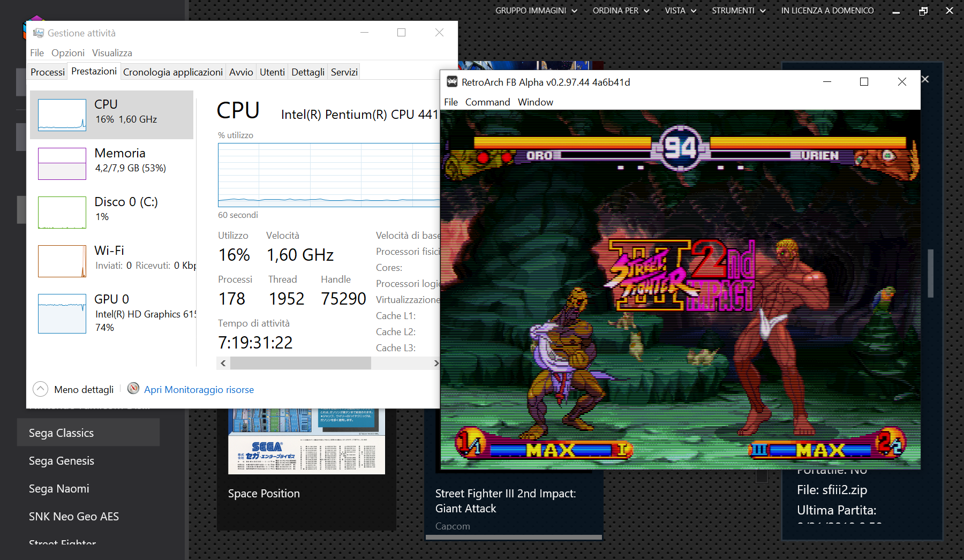Screen dimensions: 964x560
Task: Click right arrow of horizontal scrollbar
Action: tap(436, 364)
